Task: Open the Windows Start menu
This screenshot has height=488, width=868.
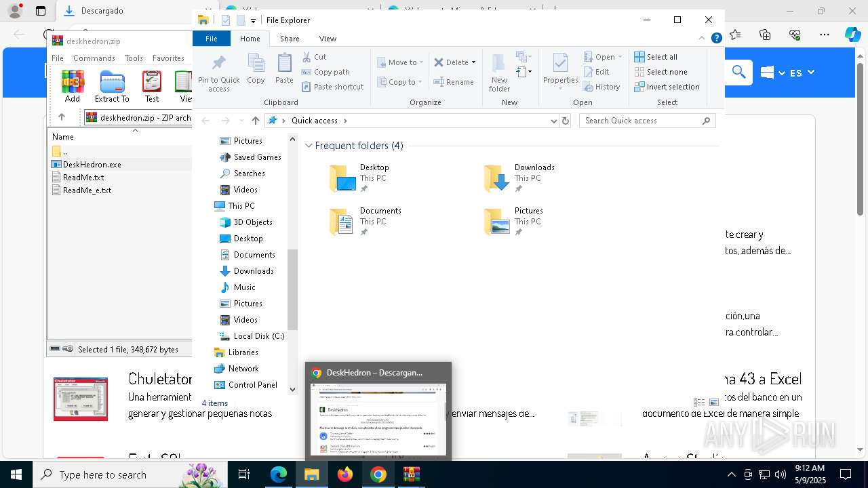Action: [16, 474]
